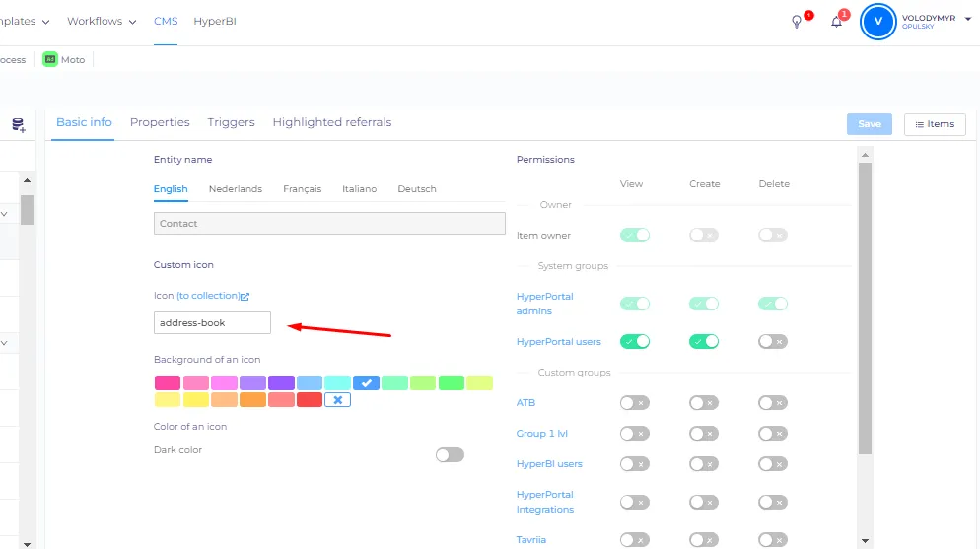Enable ATB View permission
Viewport: 980px width, 549px height.
634,403
